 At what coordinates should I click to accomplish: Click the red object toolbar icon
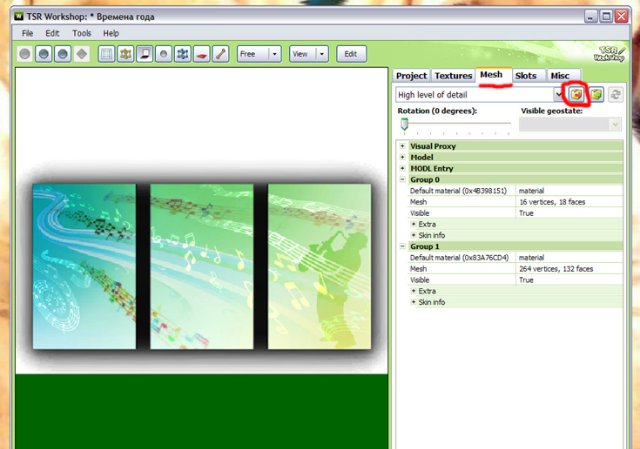coord(201,54)
